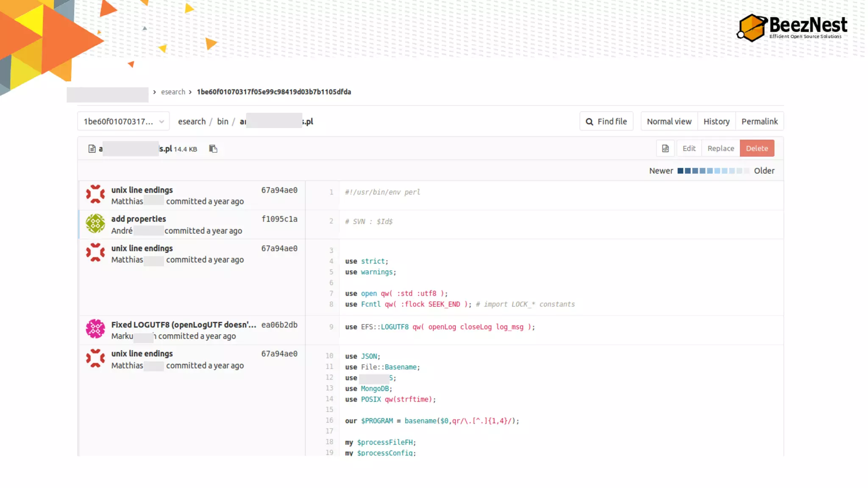Click the Permalink button
Screen dimensions: 868x488
coord(759,122)
